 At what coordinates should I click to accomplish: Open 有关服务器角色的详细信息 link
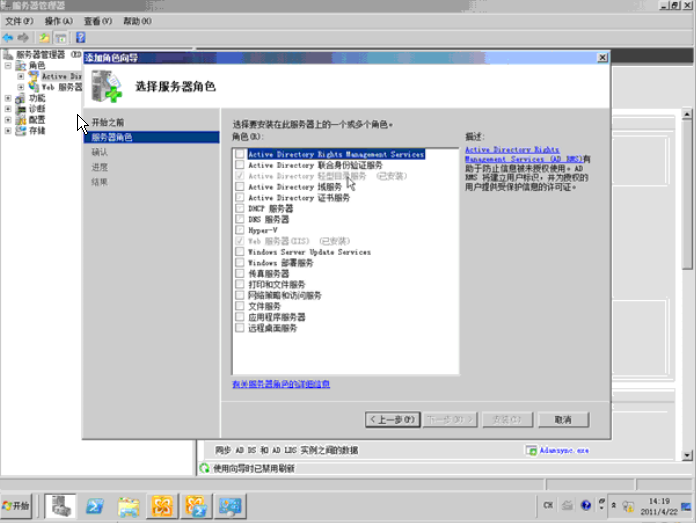(x=281, y=384)
